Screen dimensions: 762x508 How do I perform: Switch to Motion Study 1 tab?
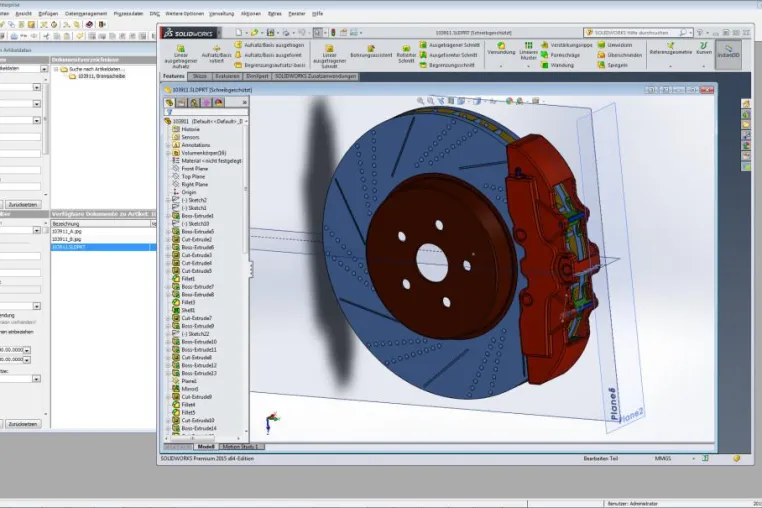coord(241,446)
